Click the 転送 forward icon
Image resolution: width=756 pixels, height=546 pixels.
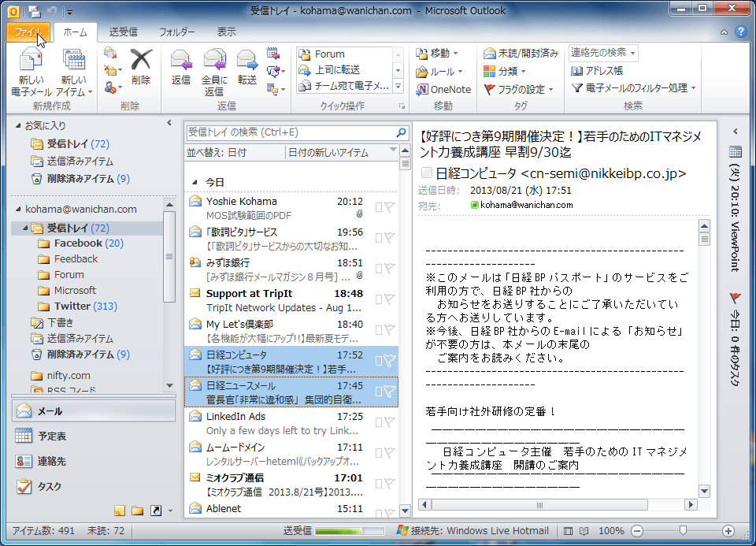pyautogui.click(x=246, y=66)
